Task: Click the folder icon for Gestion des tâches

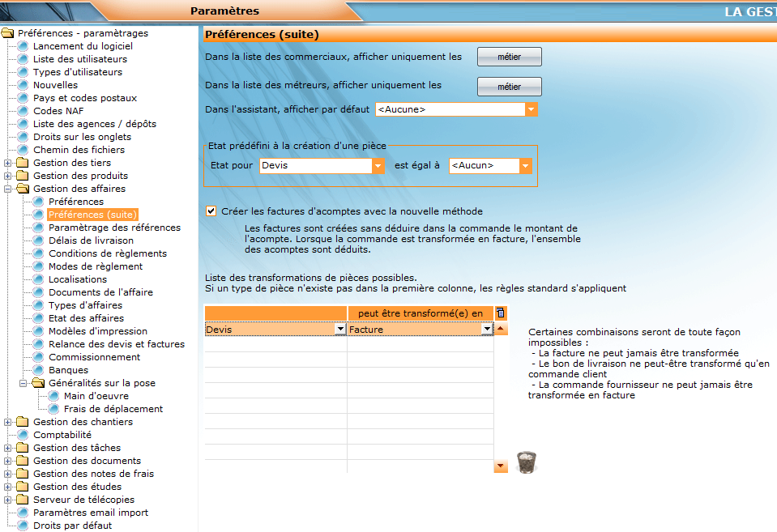Action: pyautogui.click(x=23, y=447)
